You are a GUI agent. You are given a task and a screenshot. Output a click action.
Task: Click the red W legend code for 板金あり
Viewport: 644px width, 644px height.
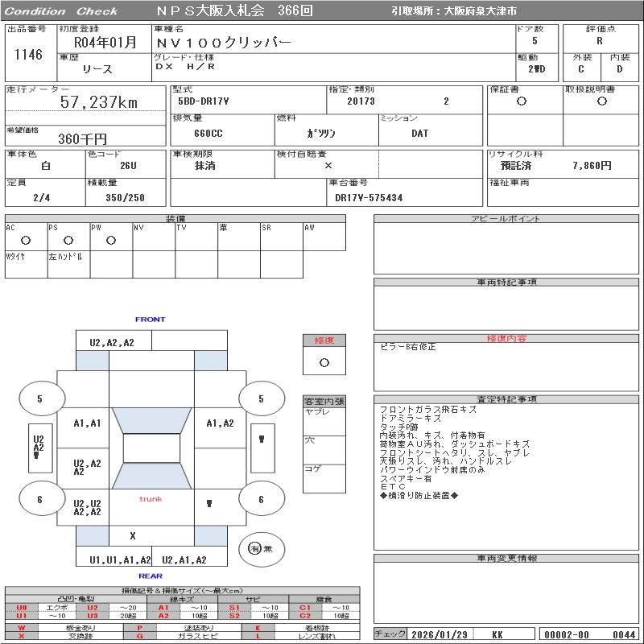click(22, 627)
